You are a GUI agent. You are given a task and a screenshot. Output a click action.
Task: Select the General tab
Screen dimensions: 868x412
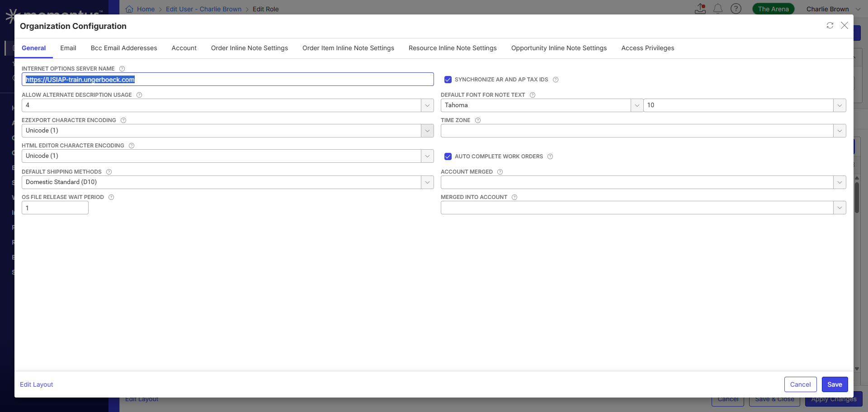(34, 48)
